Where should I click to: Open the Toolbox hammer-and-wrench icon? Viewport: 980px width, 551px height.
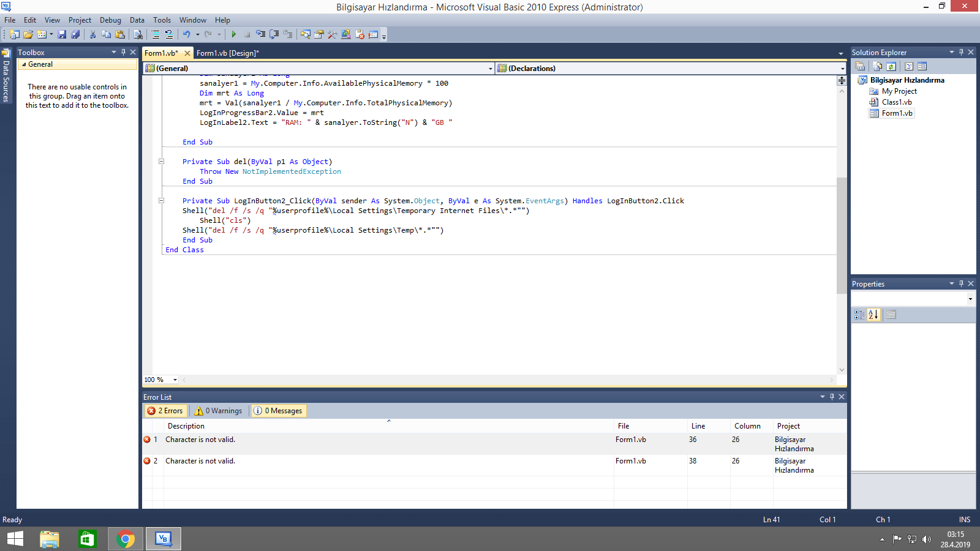332,34
